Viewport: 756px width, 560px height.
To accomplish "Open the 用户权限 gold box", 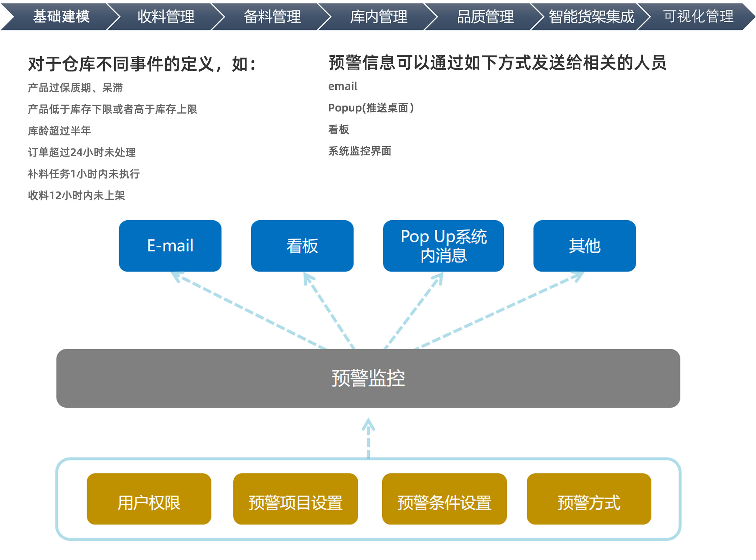I will point(149,499).
